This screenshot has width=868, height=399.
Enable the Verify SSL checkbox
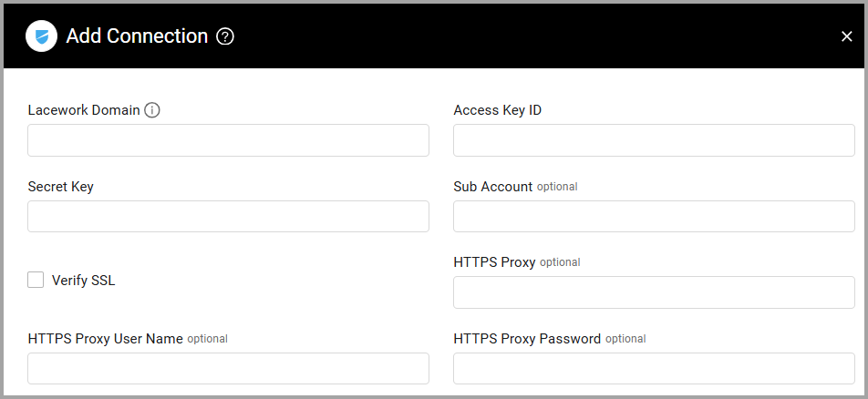(x=36, y=280)
